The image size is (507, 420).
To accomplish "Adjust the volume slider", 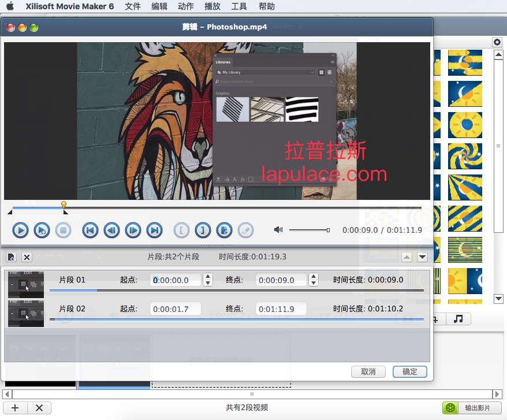I will pyautogui.click(x=310, y=230).
